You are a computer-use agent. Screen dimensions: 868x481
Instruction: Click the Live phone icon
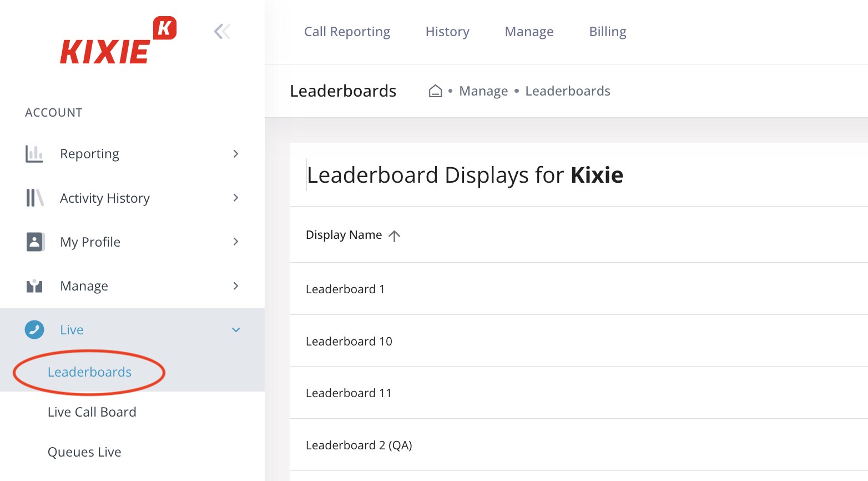pyautogui.click(x=34, y=329)
